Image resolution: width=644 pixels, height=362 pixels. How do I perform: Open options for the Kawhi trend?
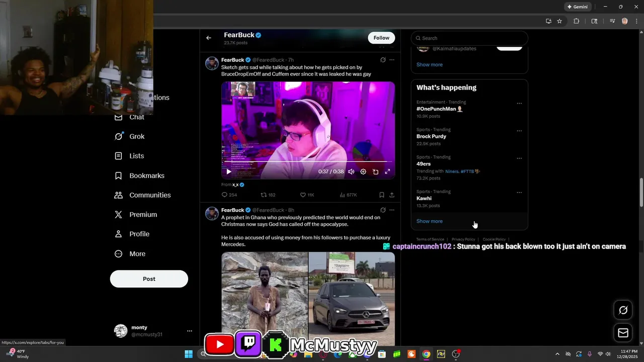pos(519,193)
